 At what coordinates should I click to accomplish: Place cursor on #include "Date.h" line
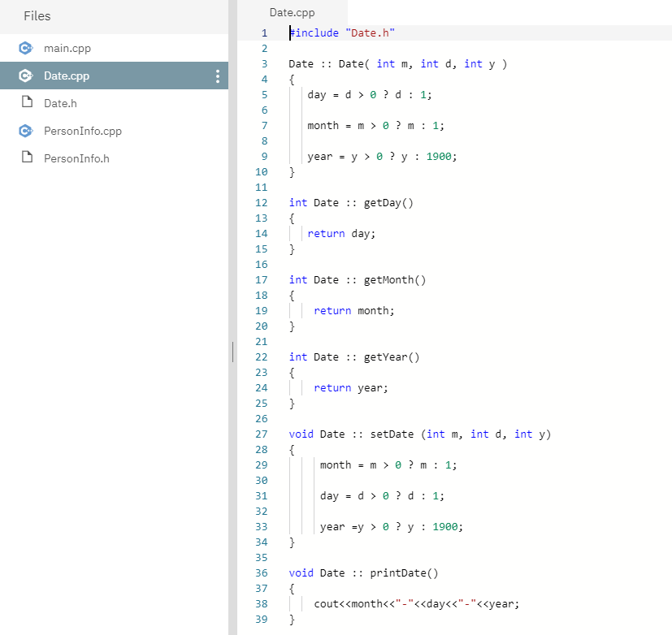[x=342, y=33]
